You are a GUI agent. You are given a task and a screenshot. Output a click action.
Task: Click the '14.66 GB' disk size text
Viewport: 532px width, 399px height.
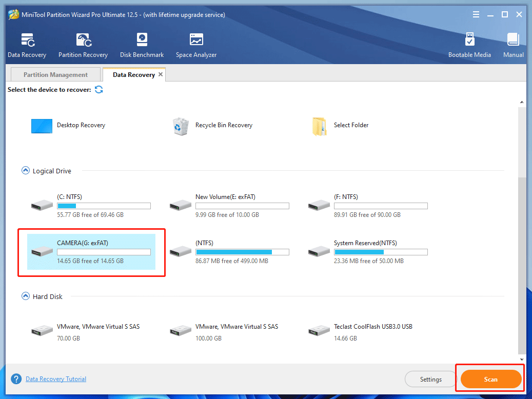point(345,338)
